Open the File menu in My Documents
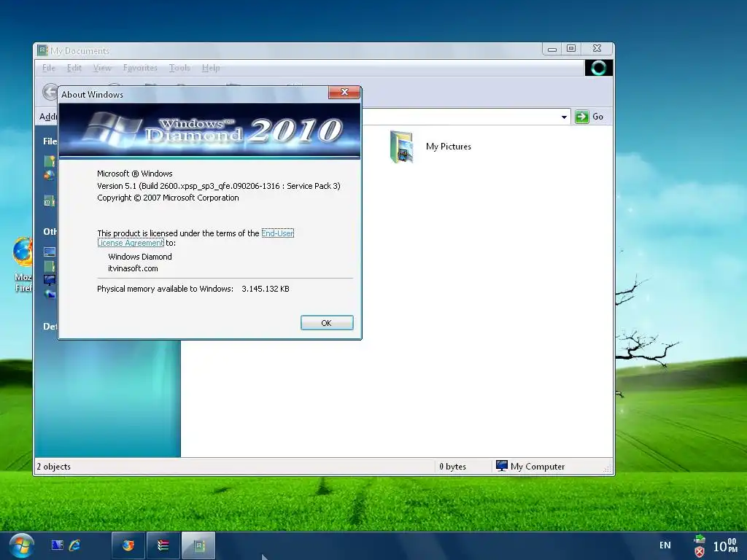This screenshot has width=747, height=560. (x=49, y=68)
